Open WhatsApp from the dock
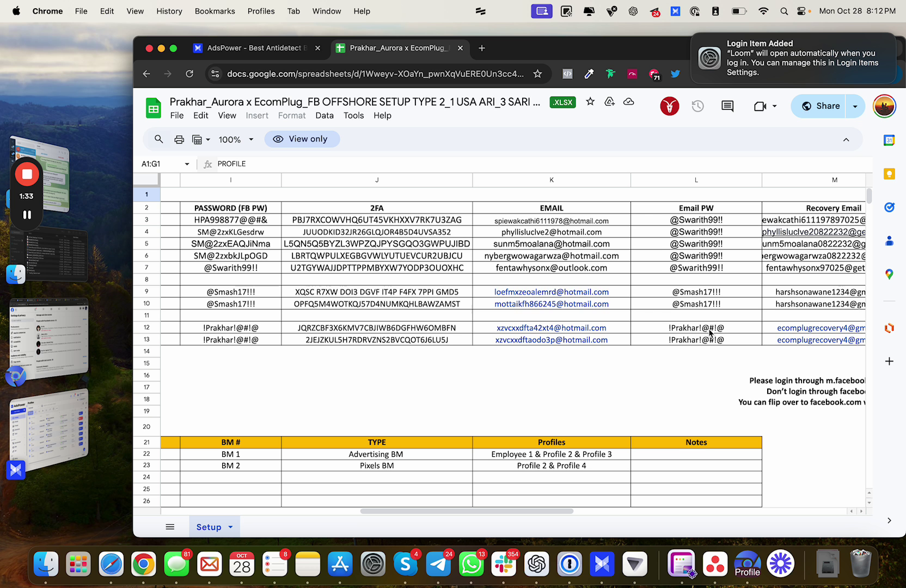 (x=471, y=564)
